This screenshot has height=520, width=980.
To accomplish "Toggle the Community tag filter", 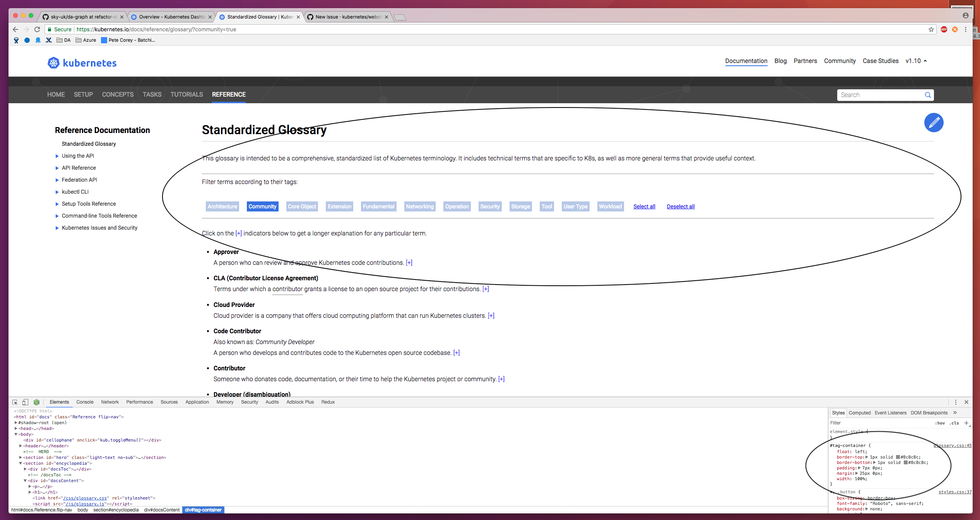I will click(x=262, y=206).
